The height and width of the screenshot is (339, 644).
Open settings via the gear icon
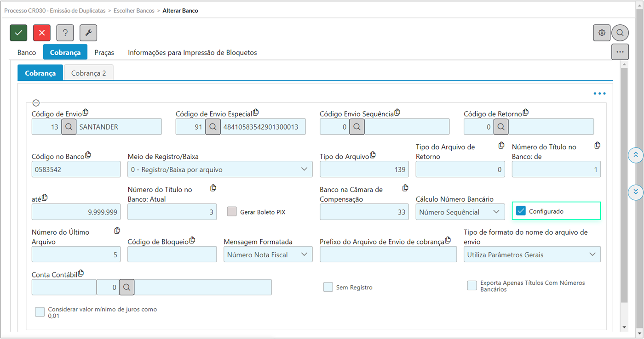pyautogui.click(x=602, y=33)
